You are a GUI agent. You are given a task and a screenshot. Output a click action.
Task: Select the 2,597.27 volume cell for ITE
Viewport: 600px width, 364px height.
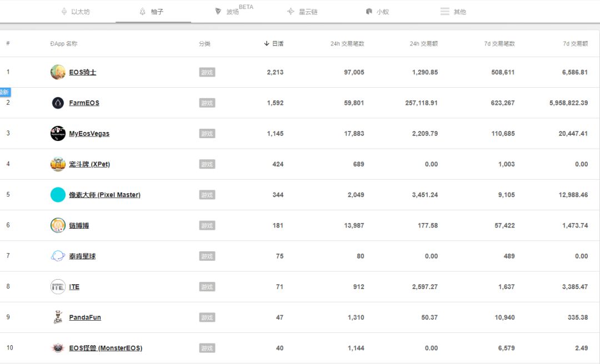[425, 287]
